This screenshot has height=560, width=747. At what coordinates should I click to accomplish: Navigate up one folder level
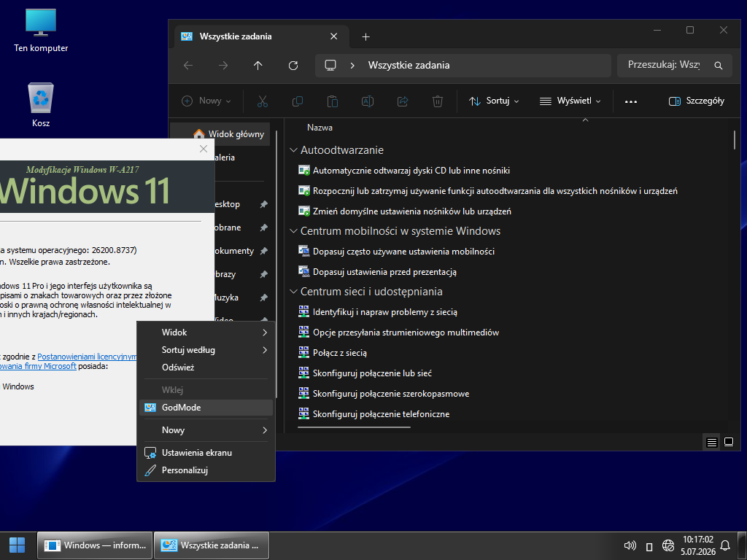[258, 65]
